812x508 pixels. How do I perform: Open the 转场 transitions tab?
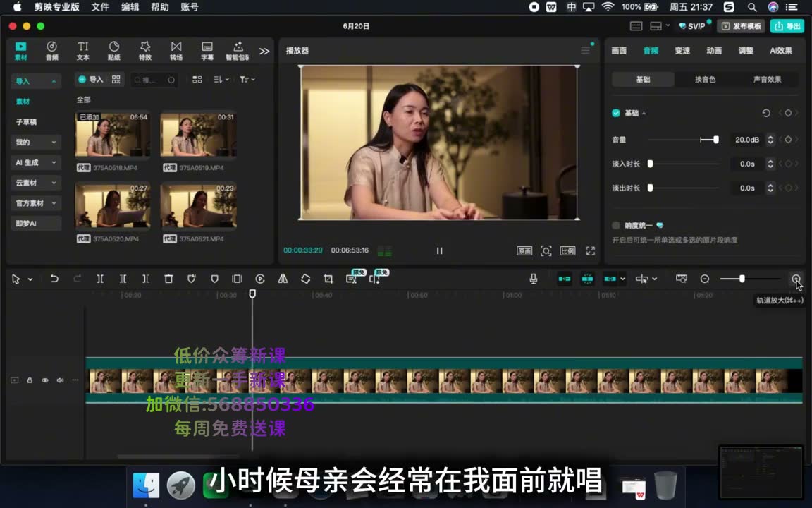click(x=176, y=51)
